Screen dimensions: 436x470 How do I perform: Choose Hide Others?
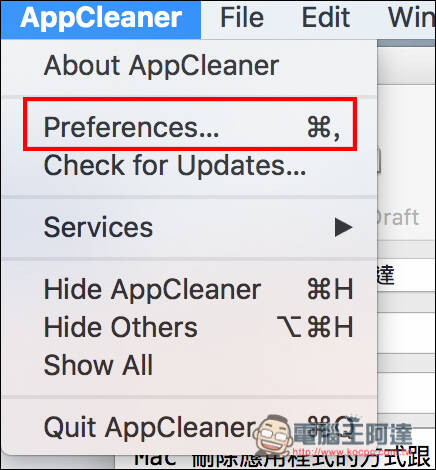coord(189,327)
